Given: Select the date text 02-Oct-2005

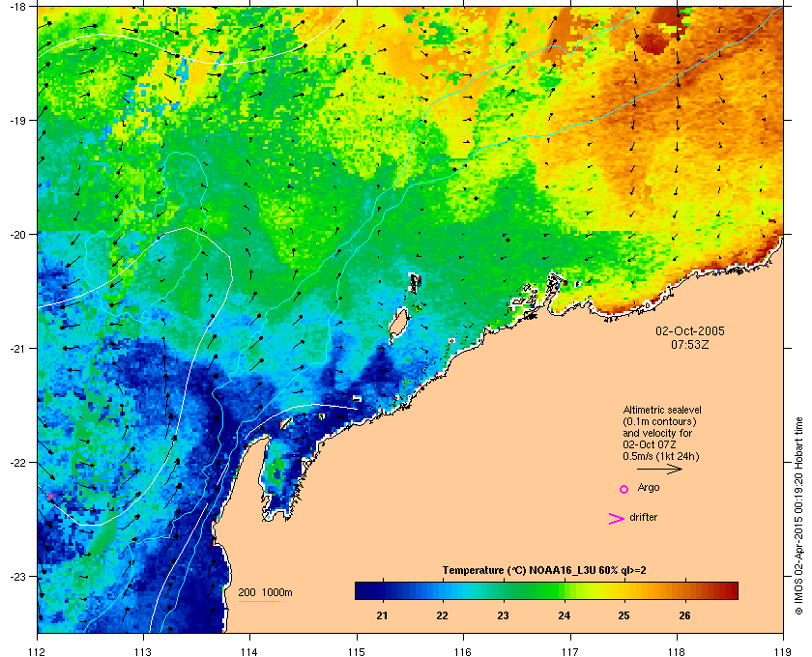Looking at the screenshot, I should pyautogui.click(x=690, y=330).
